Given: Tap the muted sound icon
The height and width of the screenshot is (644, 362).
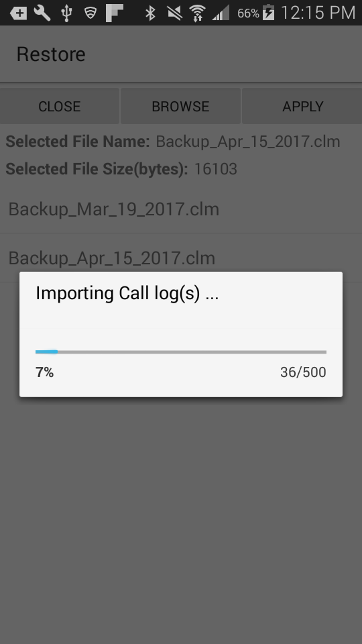Looking at the screenshot, I should click(x=174, y=13).
